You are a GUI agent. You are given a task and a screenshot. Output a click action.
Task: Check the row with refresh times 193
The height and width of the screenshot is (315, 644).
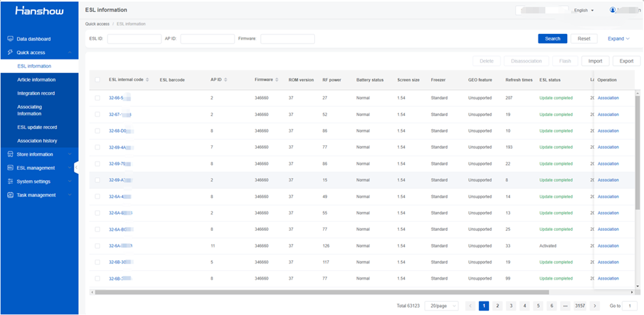tap(97, 147)
